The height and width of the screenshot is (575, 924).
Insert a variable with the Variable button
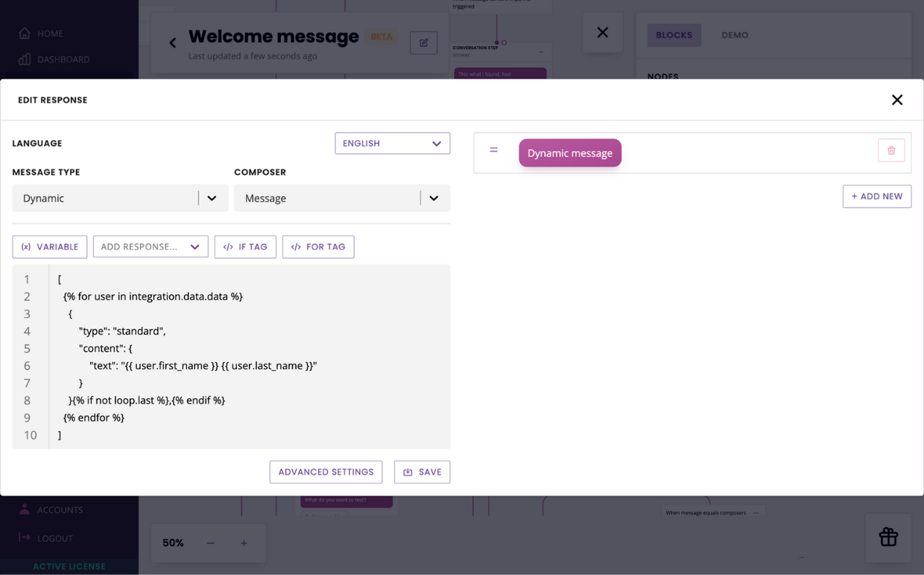point(50,247)
